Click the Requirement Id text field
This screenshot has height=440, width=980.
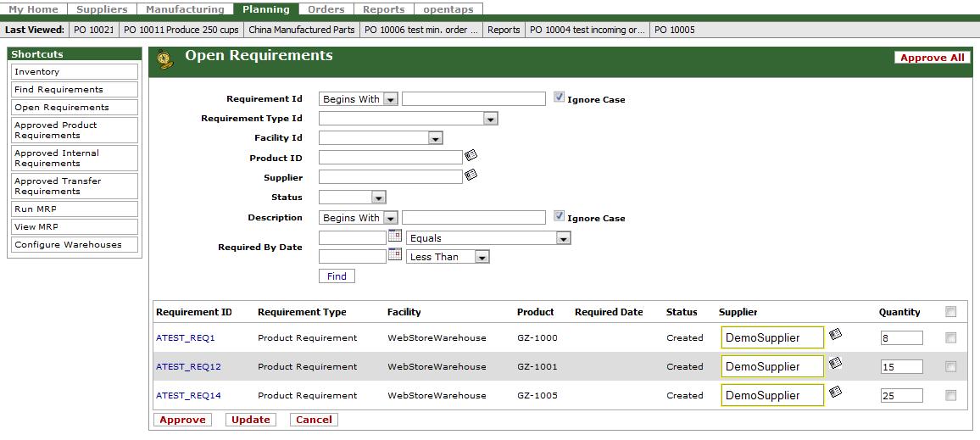click(x=474, y=98)
